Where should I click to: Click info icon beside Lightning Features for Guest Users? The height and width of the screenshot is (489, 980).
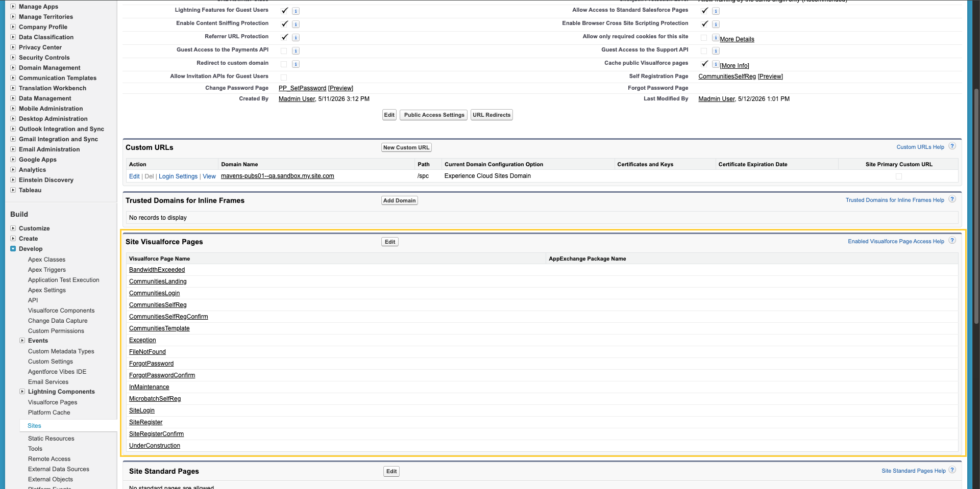pos(296,11)
